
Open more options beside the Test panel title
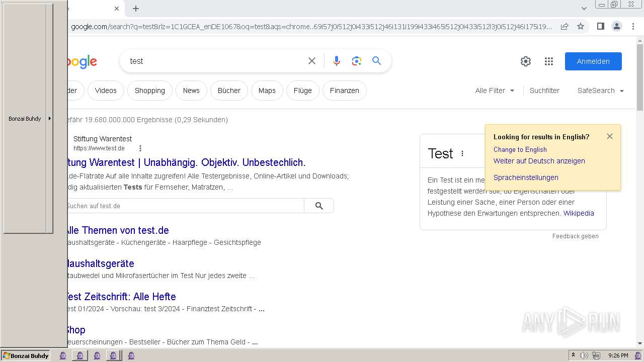(462, 153)
